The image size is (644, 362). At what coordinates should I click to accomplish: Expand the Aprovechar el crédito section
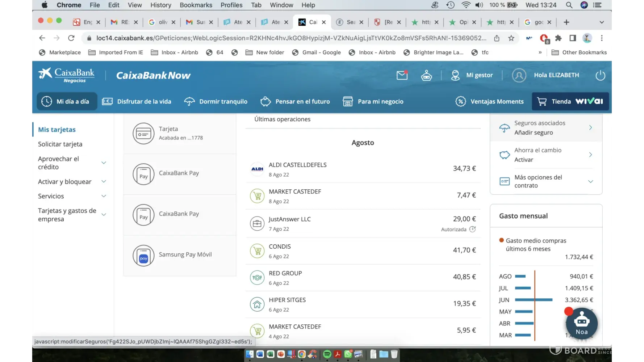coord(104,163)
